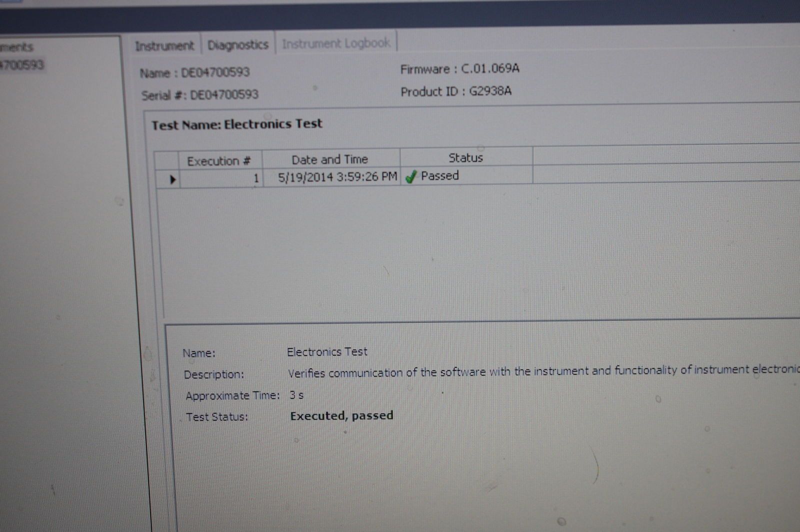This screenshot has height=532, width=800.
Task: Select the Passed status cell
Action: (466, 175)
